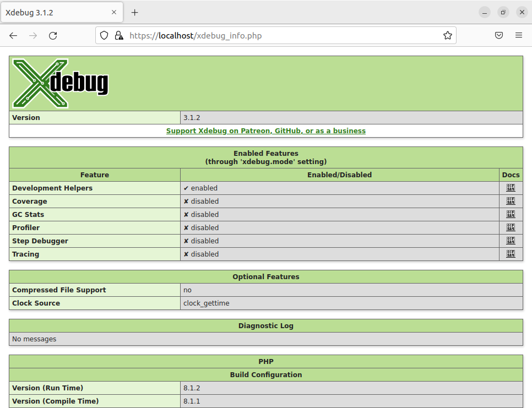Click 'Version (Run Time)' label
Screen dimensions: 532x408
pyautogui.click(x=47, y=388)
